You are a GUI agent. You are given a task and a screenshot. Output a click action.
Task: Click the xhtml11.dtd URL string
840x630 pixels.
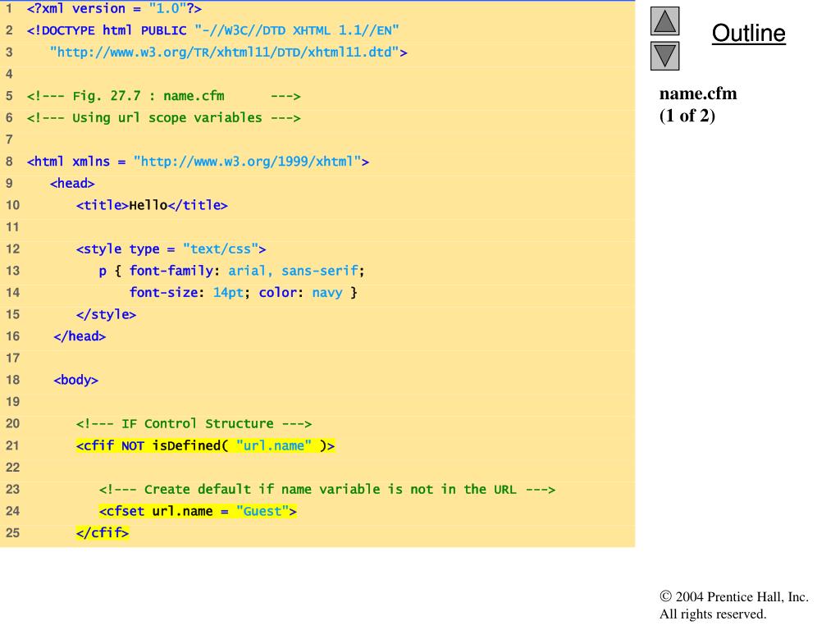coord(228,52)
